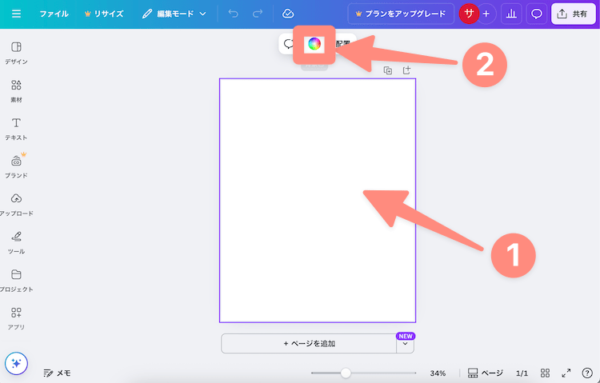Adjust the zoom slider handle
Screen dimensions: 600x383
coord(346,373)
